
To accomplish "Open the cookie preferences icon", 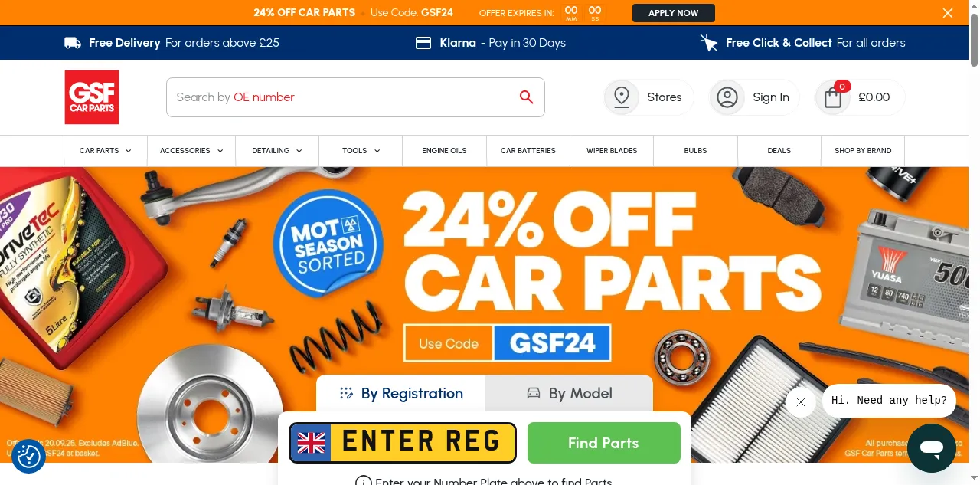I will pyautogui.click(x=29, y=456).
